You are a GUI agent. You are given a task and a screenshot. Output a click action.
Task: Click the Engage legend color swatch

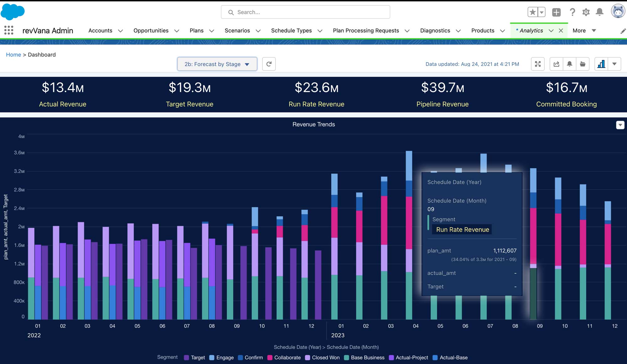212,358
